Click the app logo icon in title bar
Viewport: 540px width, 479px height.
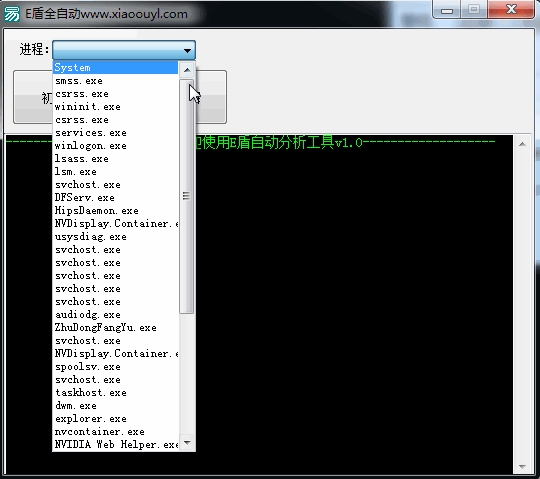[x=12, y=14]
